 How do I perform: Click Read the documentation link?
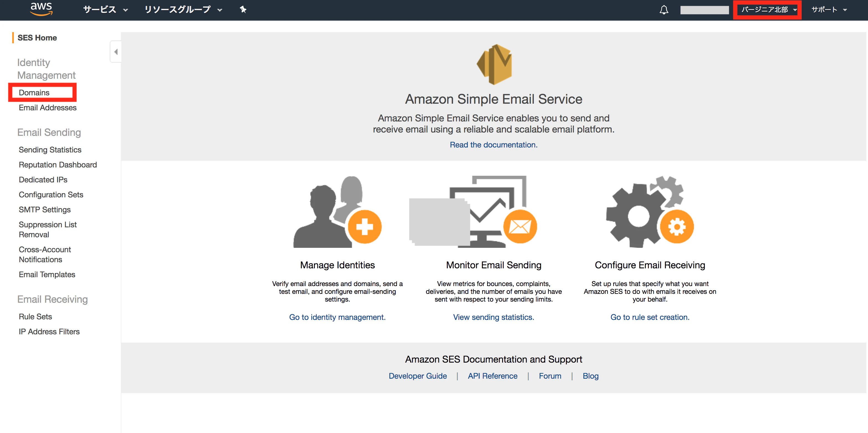(494, 144)
